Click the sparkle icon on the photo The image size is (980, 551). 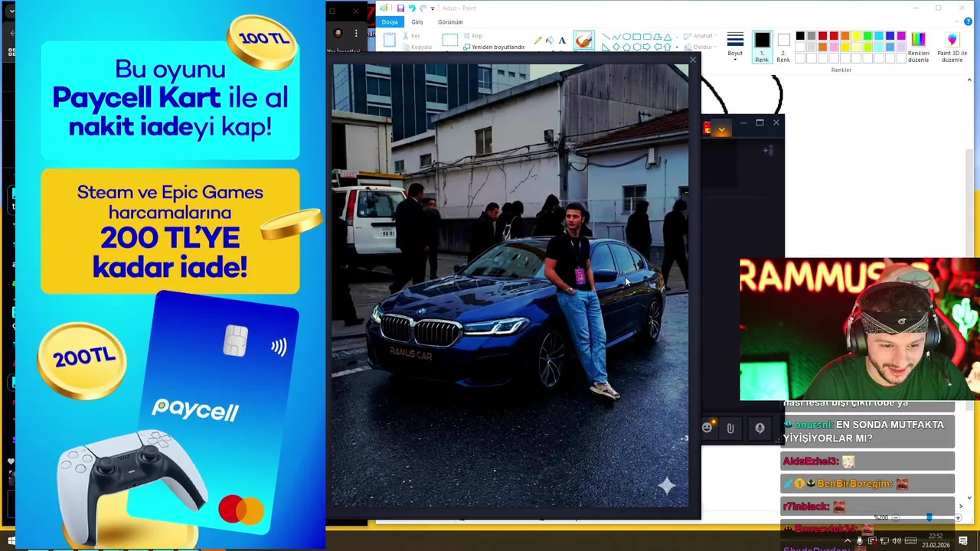click(666, 484)
